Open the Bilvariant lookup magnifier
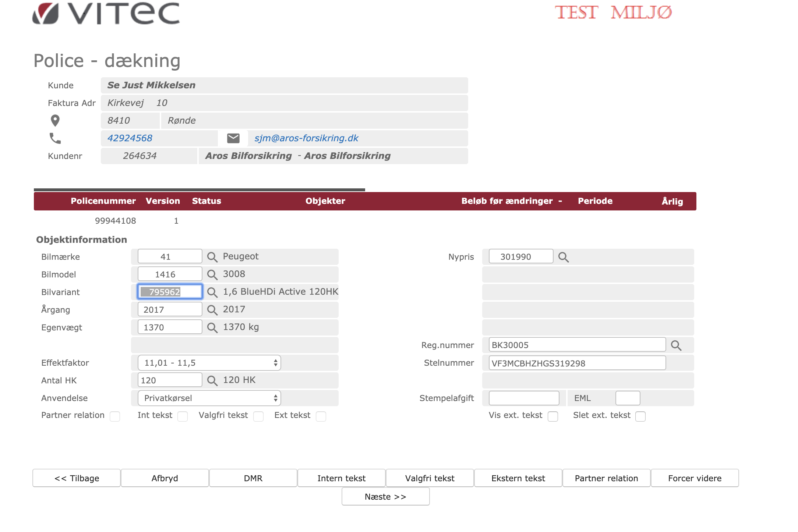798x532 pixels. click(212, 292)
